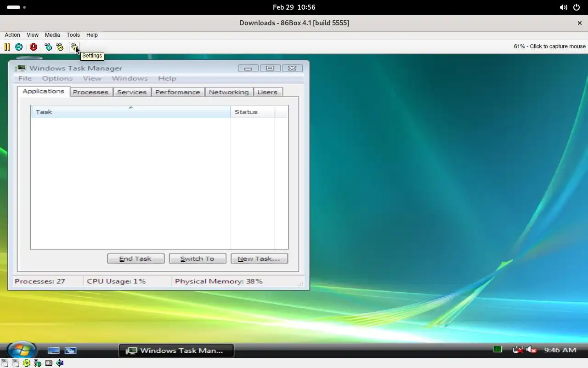Open Task Manager View menu
588x368 pixels.
tap(92, 78)
